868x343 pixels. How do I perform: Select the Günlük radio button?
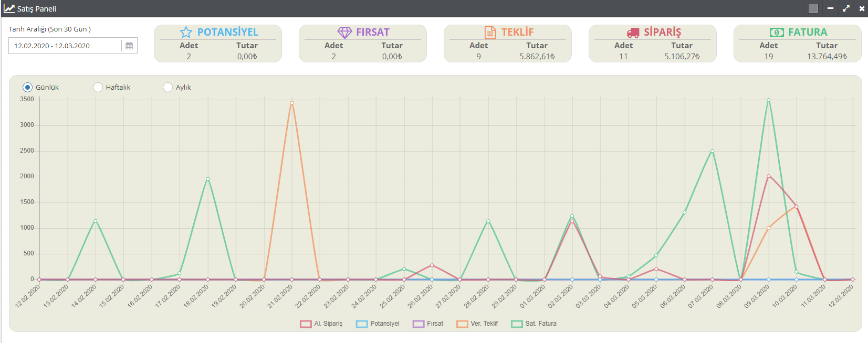point(27,87)
